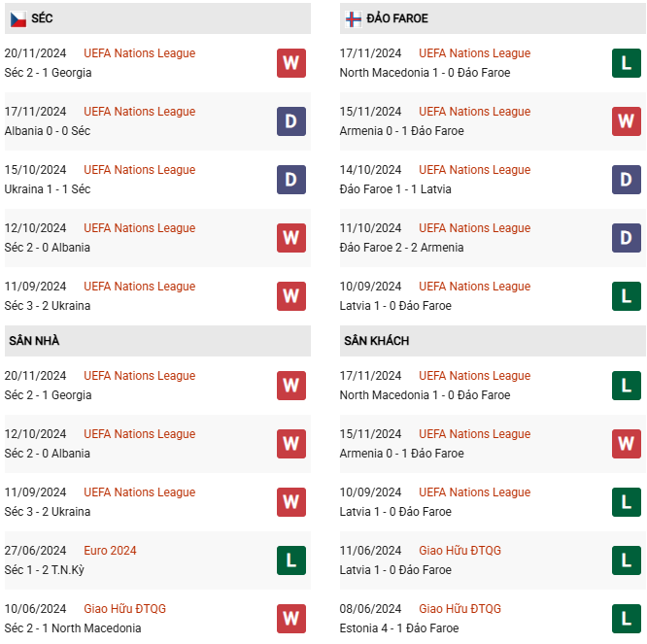Click the Faroe Islands flag icon
The height and width of the screenshot is (644, 647).
tap(354, 18)
